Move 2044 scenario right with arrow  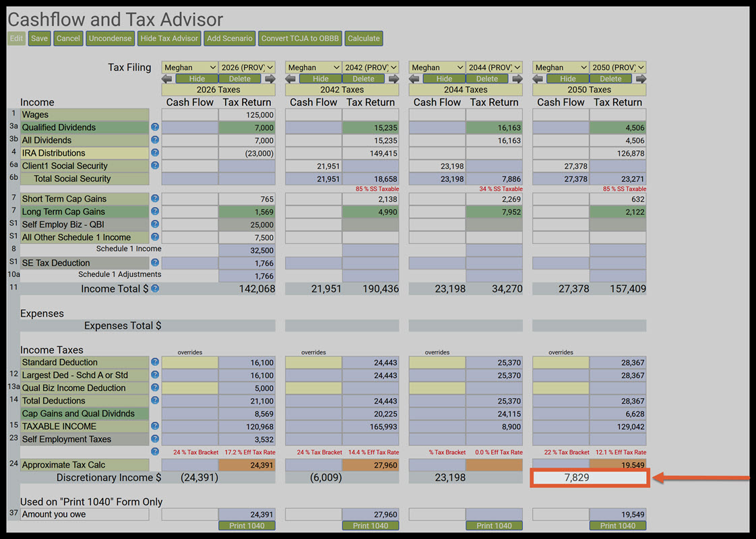pyautogui.click(x=517, y=79)
